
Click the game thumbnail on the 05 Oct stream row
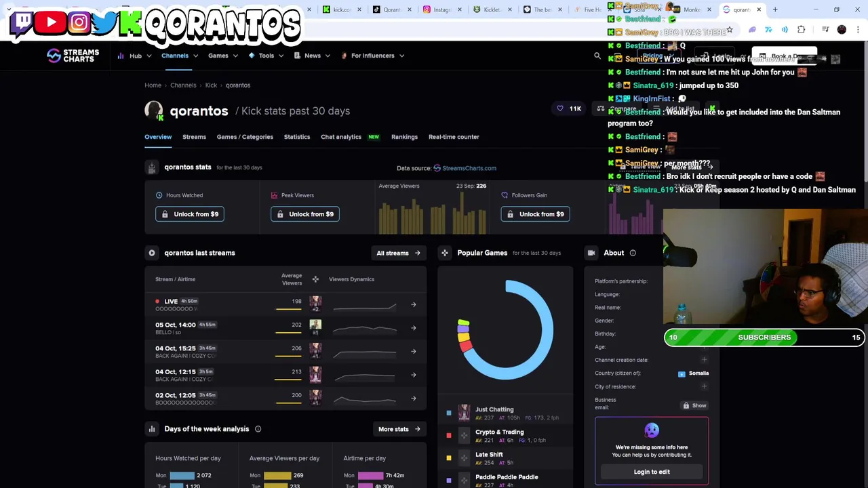pyautogui.click(x=315, y=328)
